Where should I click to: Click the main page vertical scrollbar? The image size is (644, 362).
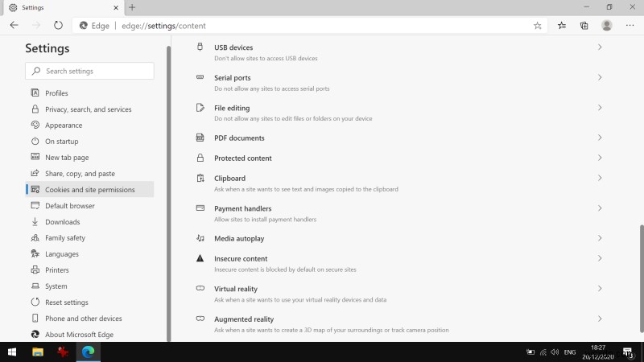641,278
